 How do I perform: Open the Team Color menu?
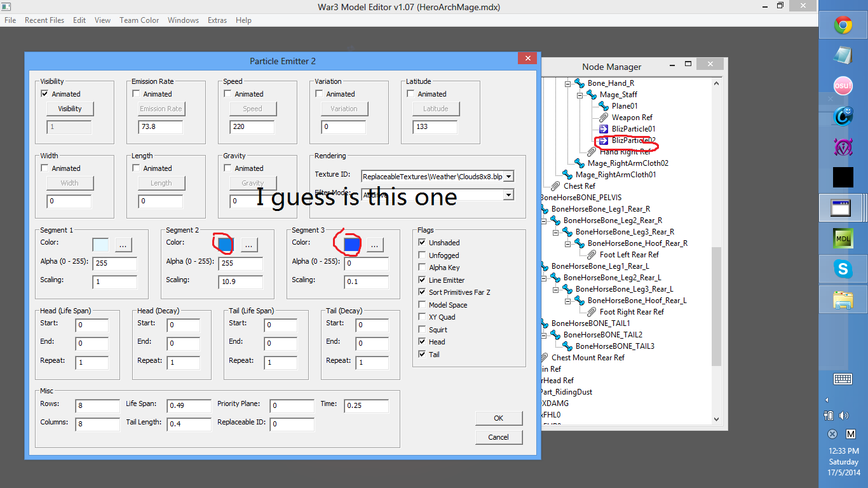[x=139, y=20]
